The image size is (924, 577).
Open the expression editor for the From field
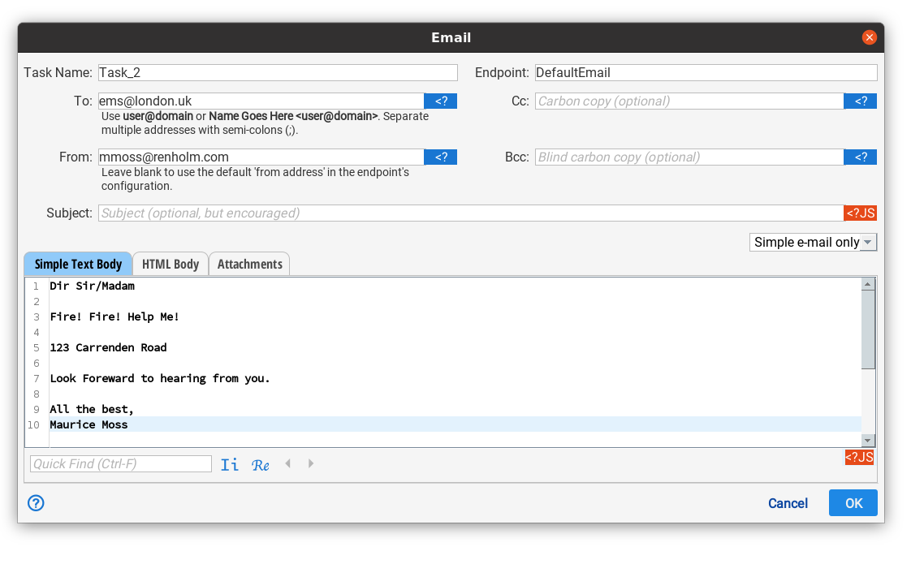tap(440, 157)
